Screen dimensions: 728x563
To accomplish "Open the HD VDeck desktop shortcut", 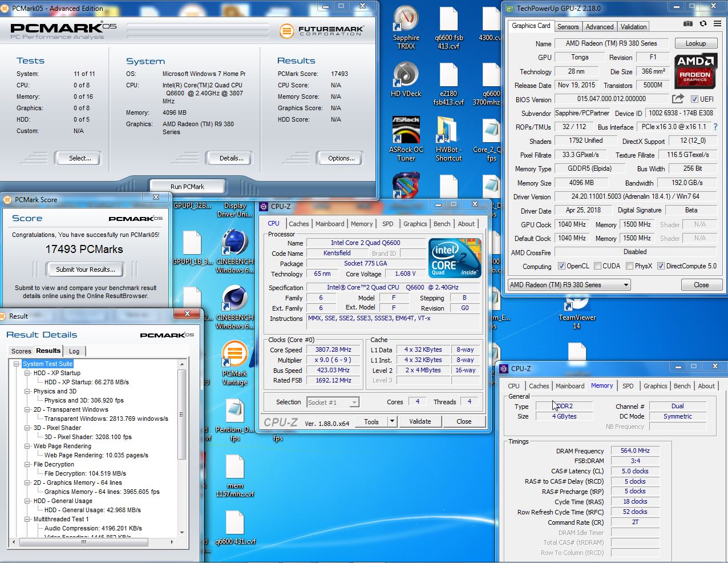I will tap(406, 80).
